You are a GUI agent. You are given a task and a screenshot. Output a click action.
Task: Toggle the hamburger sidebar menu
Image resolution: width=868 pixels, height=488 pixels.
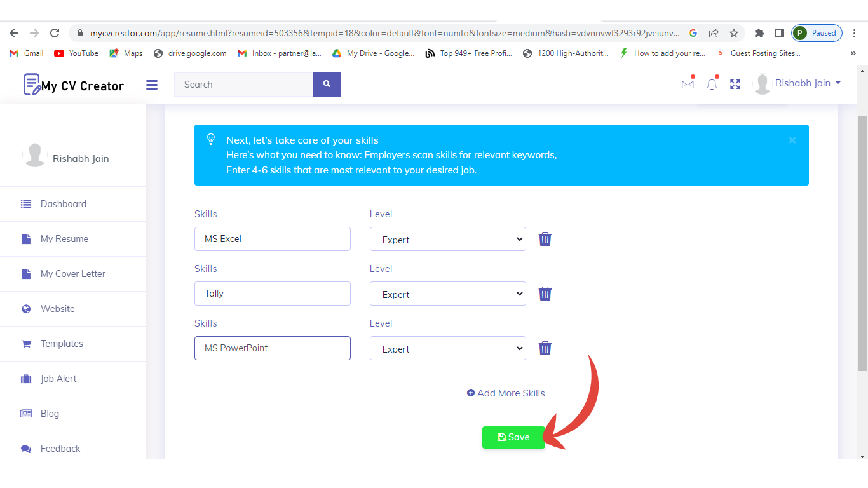pos(152,85)
